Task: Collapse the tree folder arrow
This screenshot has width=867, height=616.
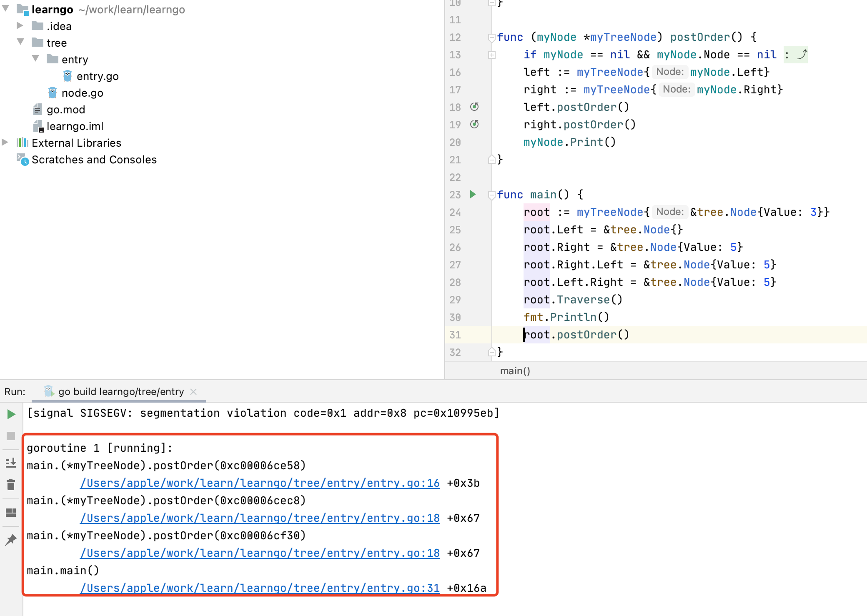Action: pyautogui.click(x=20, y=42)
